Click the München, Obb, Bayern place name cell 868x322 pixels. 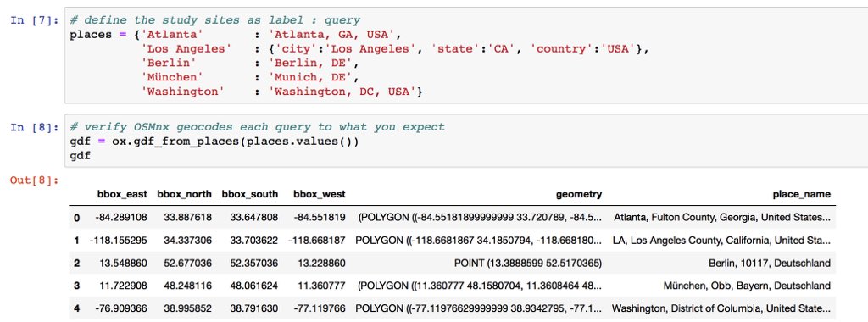point(747,286)
